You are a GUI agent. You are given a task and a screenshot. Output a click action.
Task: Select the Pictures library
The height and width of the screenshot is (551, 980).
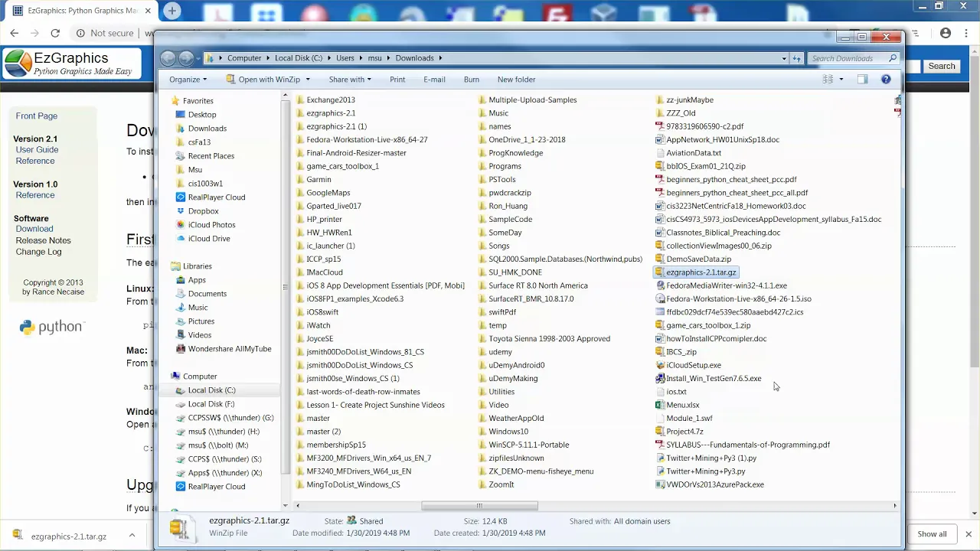(201, 321)
